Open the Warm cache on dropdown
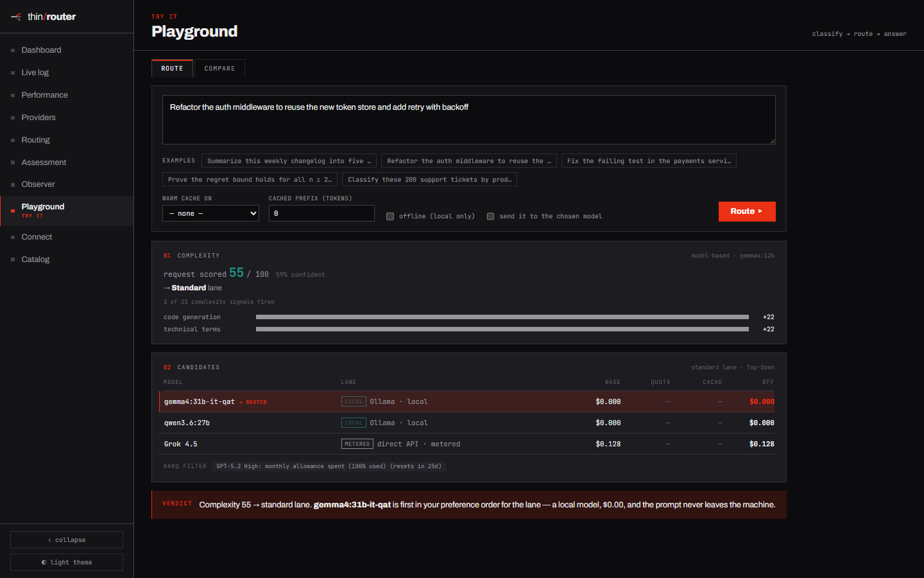 tap(210, 213)
